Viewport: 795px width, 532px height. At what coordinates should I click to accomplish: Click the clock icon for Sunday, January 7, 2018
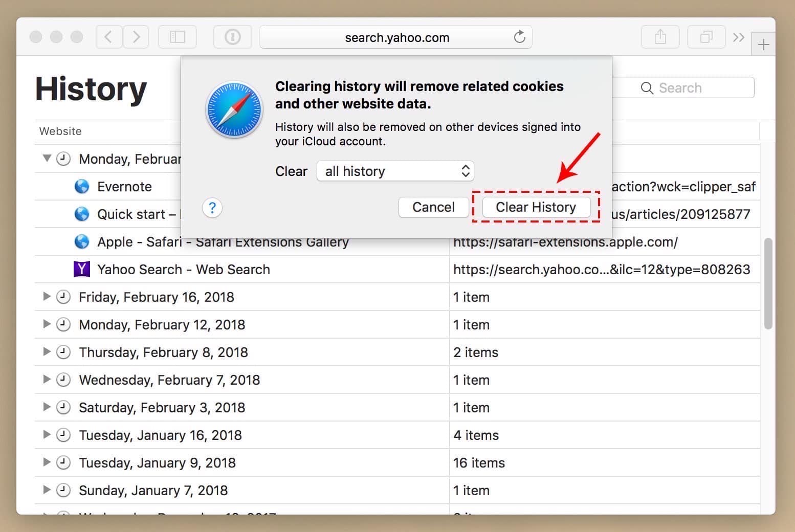coord(63,490)
